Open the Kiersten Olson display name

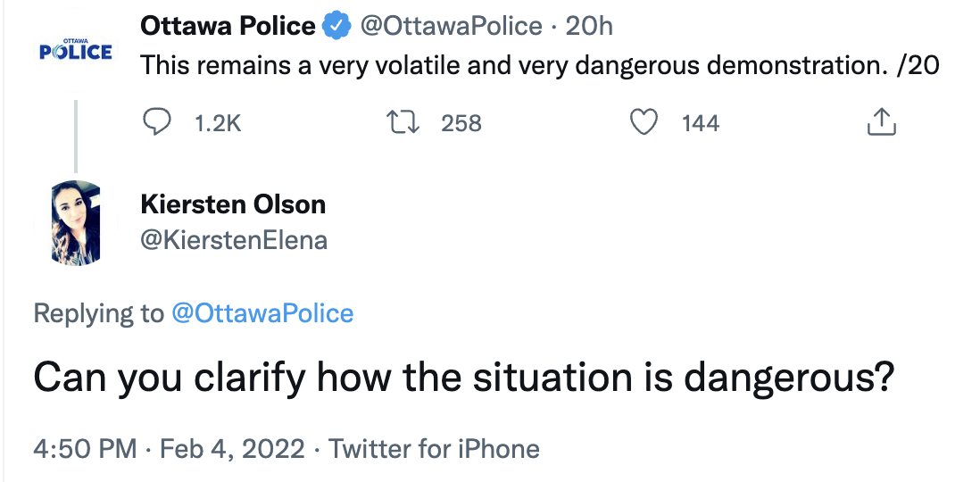pos(233,204)
